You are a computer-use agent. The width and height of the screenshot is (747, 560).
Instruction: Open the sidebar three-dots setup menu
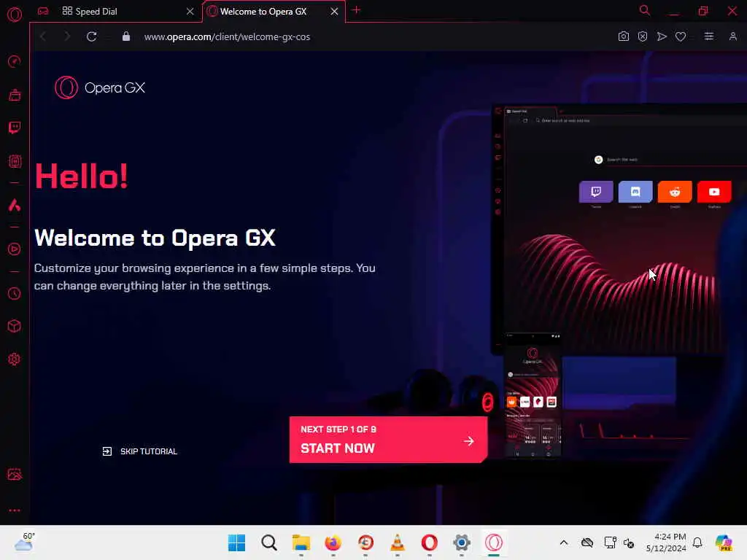15,510
